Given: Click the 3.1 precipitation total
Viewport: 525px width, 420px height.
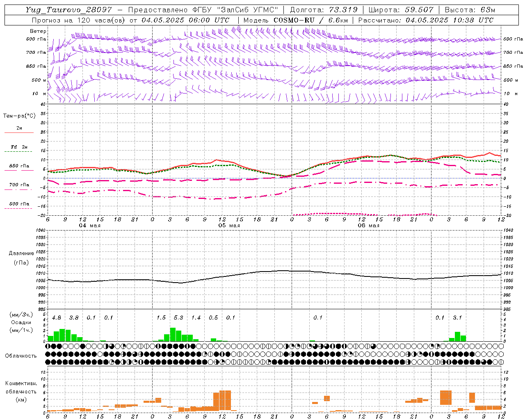Looking at the screenshot, I should (x=457, y=317).
